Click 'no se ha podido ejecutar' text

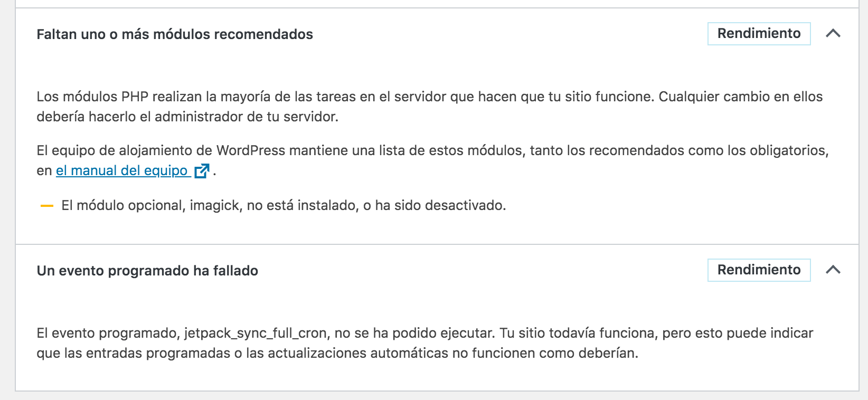point(414,333)
